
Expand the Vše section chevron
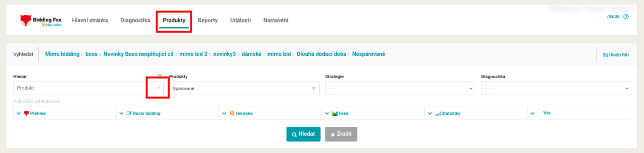pyautogui.click(x=533, y=113)
